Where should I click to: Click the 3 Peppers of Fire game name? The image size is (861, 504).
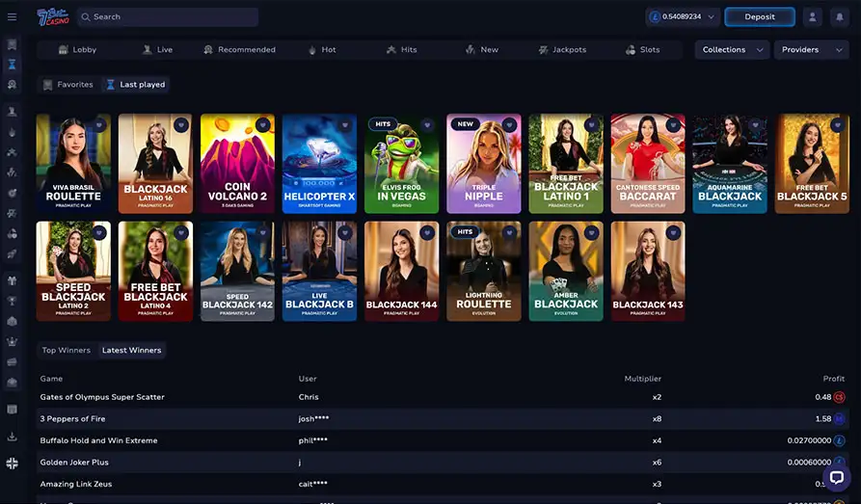72,419
